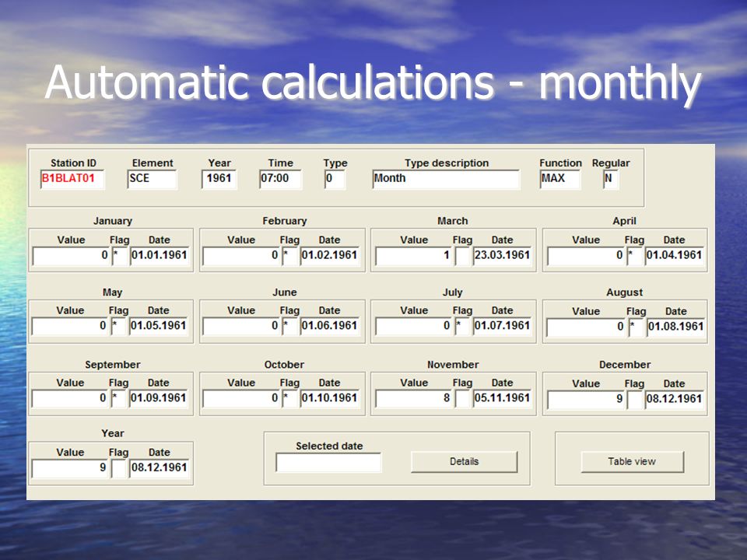Select November date 05.11.1961

click(502, 398)
